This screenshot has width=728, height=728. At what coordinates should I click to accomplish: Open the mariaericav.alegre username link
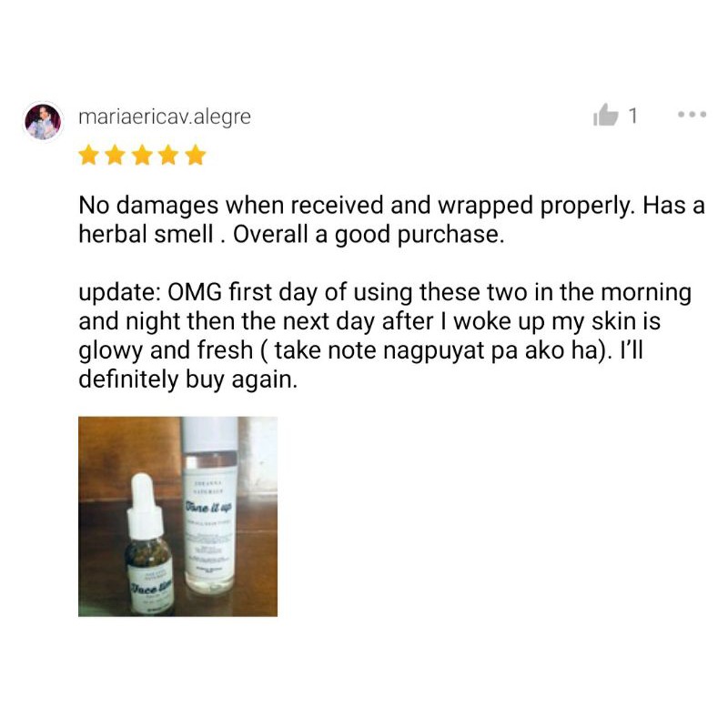click(x=165, y=117)
